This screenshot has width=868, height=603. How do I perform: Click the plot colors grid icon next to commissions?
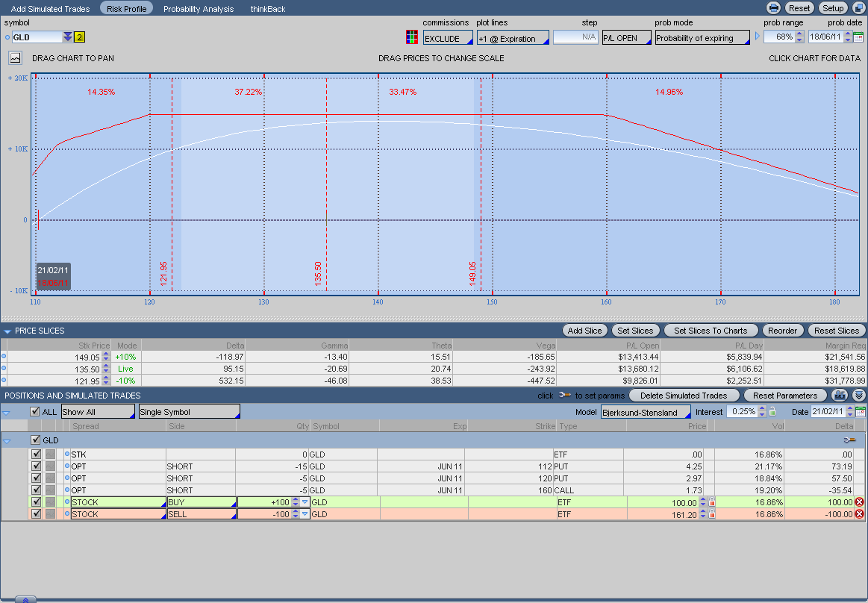click(x=411, y=37)
